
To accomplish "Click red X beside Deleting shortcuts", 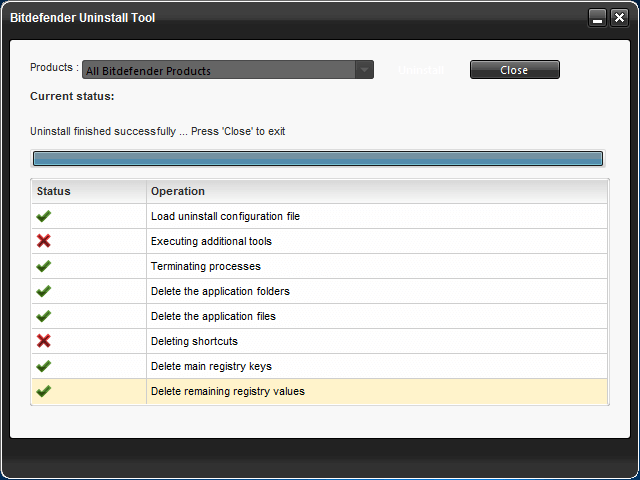I will pos(44,341).
